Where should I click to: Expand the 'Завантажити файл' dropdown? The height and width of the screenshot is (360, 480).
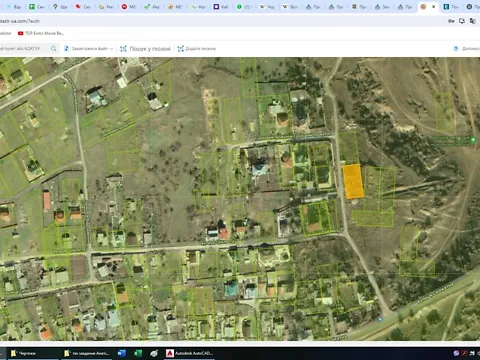(x=88, y=49)
